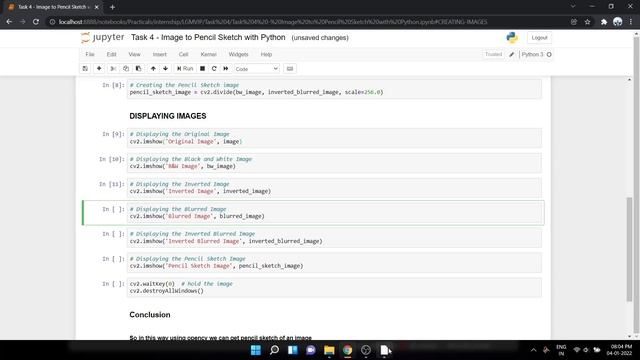The width and height of the screenshot is (640, 360).
Task: Rename the notebook via its title
Action: click(208, 37)
